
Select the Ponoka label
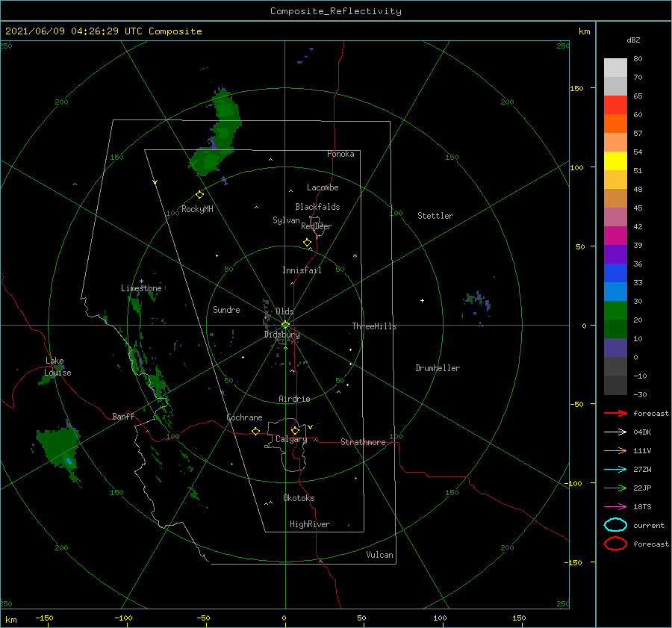(340, 154)
